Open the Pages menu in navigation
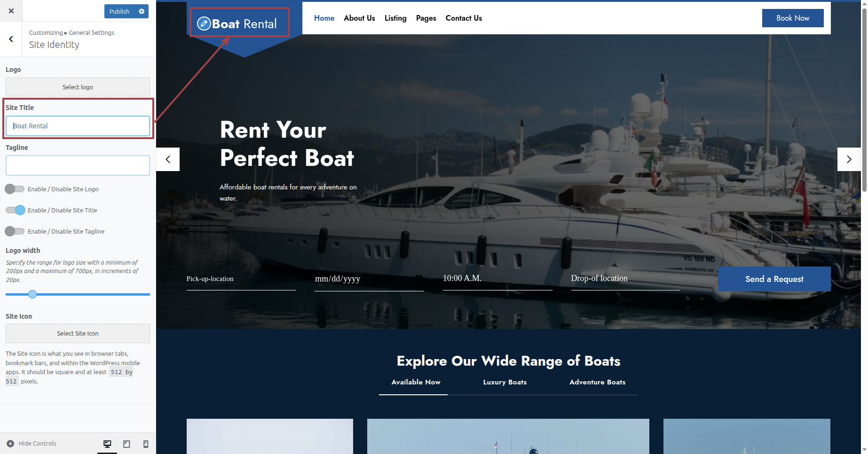Image resolution: width=868 pixels, height=454 pixels. pyautogui.click(x=426, y=18)
